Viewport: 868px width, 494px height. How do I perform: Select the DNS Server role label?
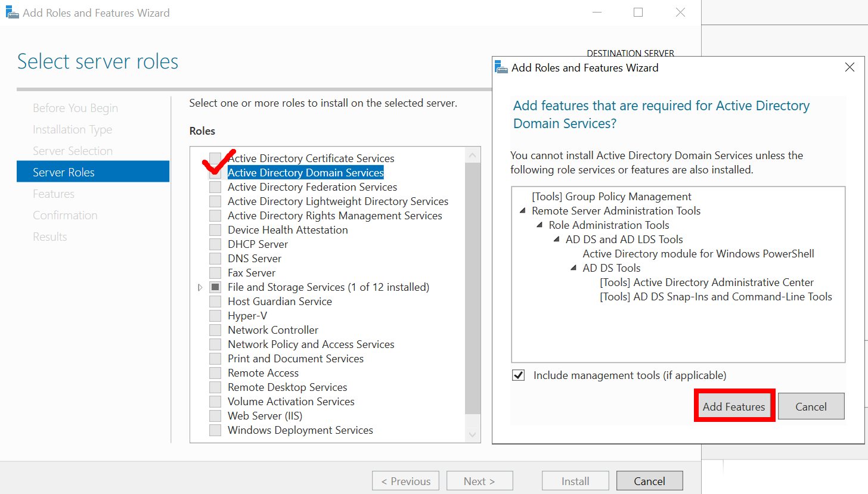(x=255, y=259)
